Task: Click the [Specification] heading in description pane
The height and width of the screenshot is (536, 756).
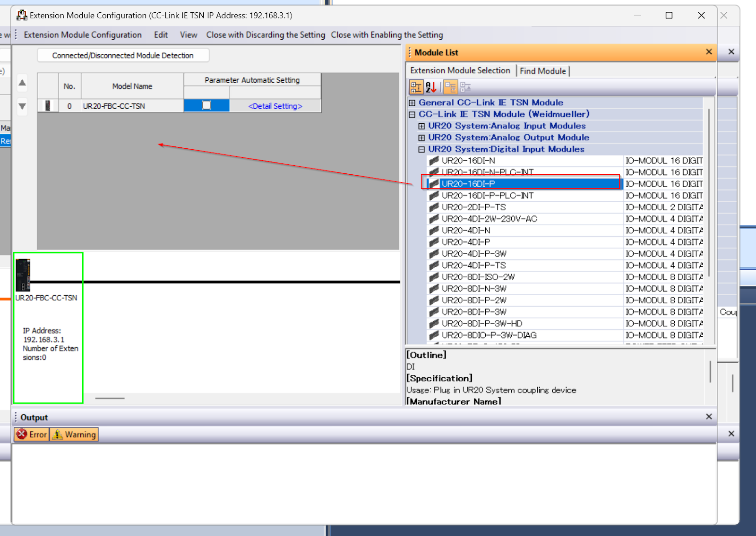Action: coord(439,378)
